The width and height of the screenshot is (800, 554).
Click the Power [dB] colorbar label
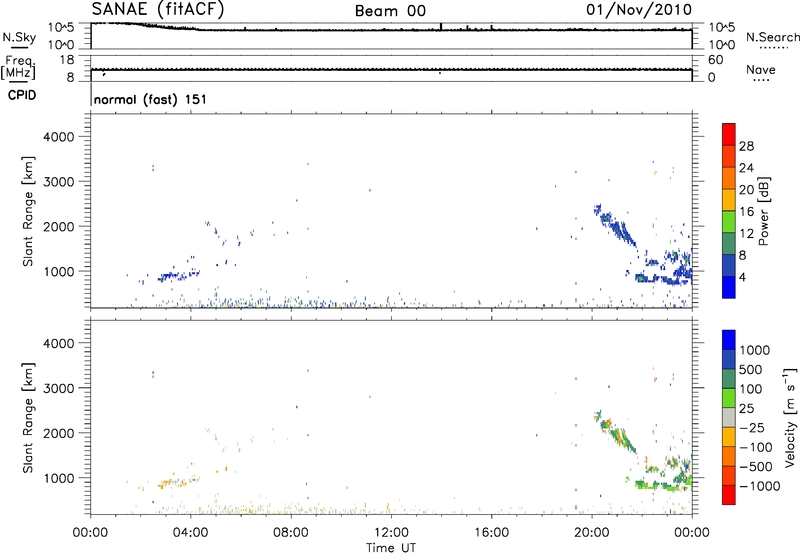763,211
